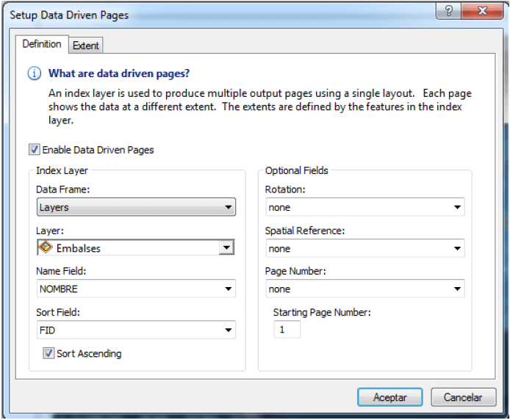
Task: Click the Embalses layer polygon icon
Action: [x=46, y=248]
